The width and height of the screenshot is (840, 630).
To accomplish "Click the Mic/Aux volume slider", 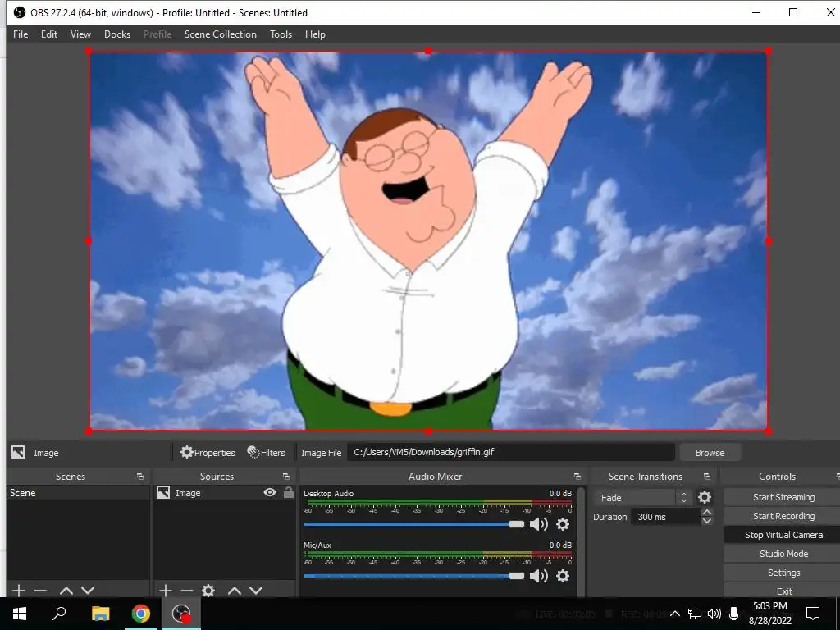I will pos(413,576).
